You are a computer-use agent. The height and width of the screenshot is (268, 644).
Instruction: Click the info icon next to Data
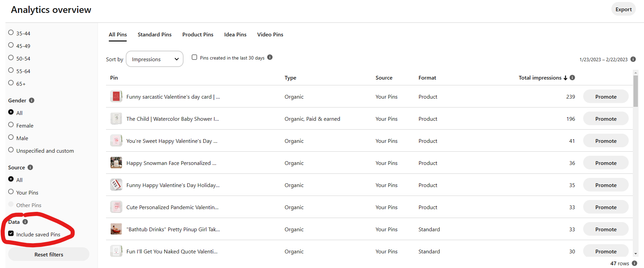[x=25, y=222]
